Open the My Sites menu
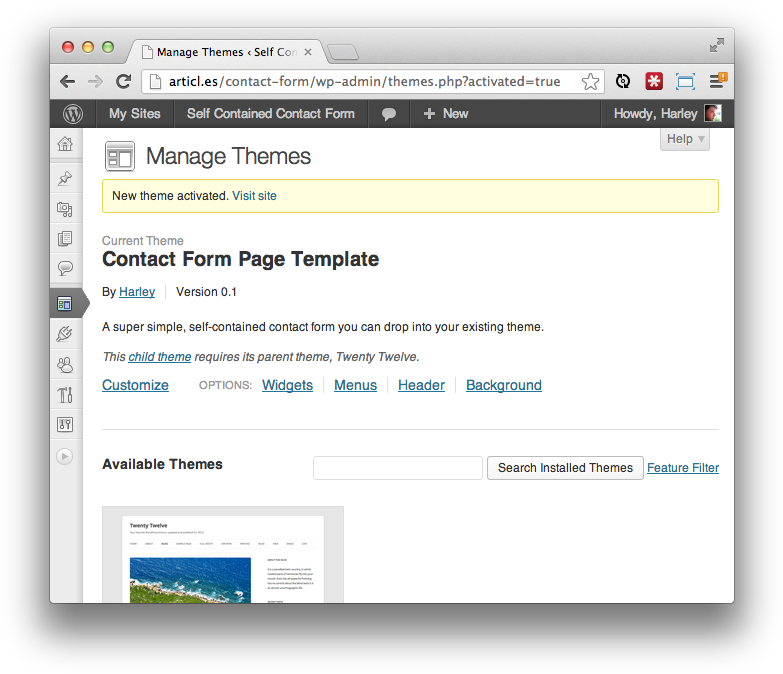The image size is (783, 674). pyautogui.click(x=135, y=114)
